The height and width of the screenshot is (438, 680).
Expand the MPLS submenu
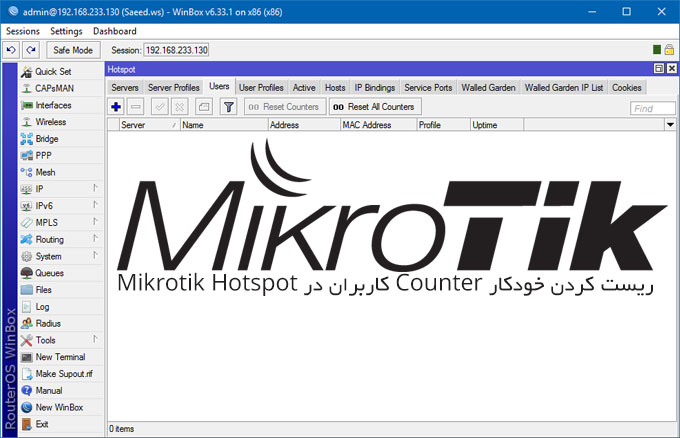pos(61,222)
